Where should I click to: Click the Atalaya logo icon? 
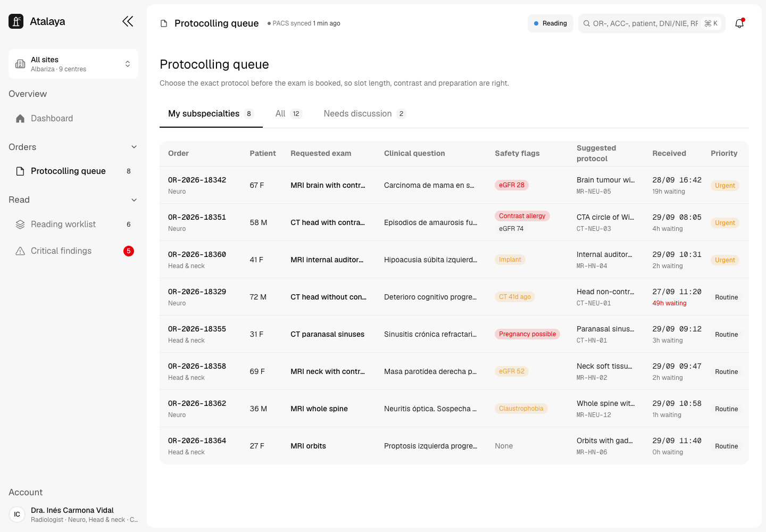tap(16, 21)
